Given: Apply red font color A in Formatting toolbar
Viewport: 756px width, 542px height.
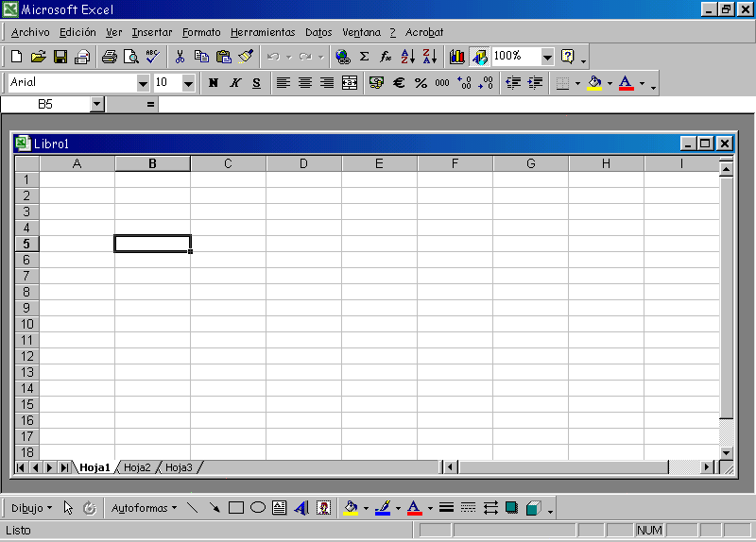Looking at the screenshot, I should [x=626, y=83].
